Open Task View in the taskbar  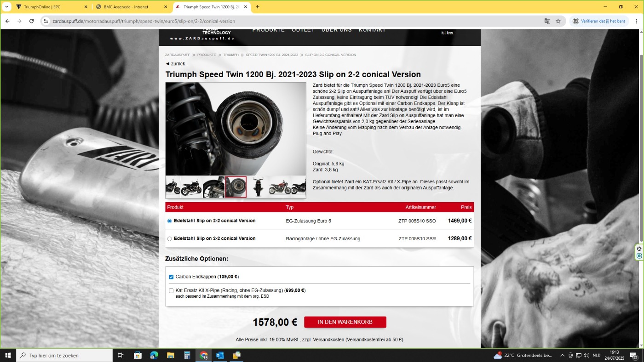click(121, 355)
